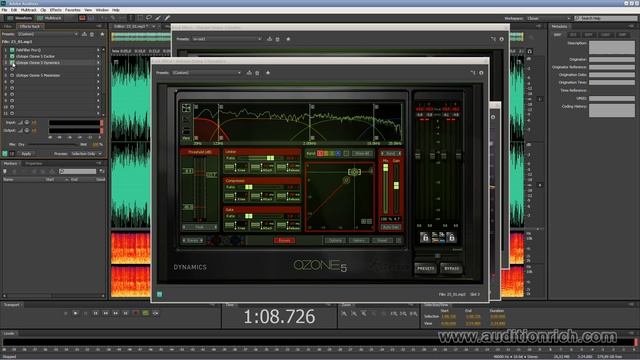Select the Properties tab
The image size is (640, 360).
[34, 163]
